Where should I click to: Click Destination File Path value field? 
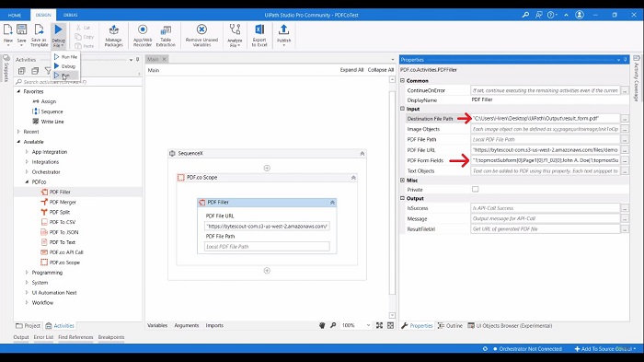545,119
